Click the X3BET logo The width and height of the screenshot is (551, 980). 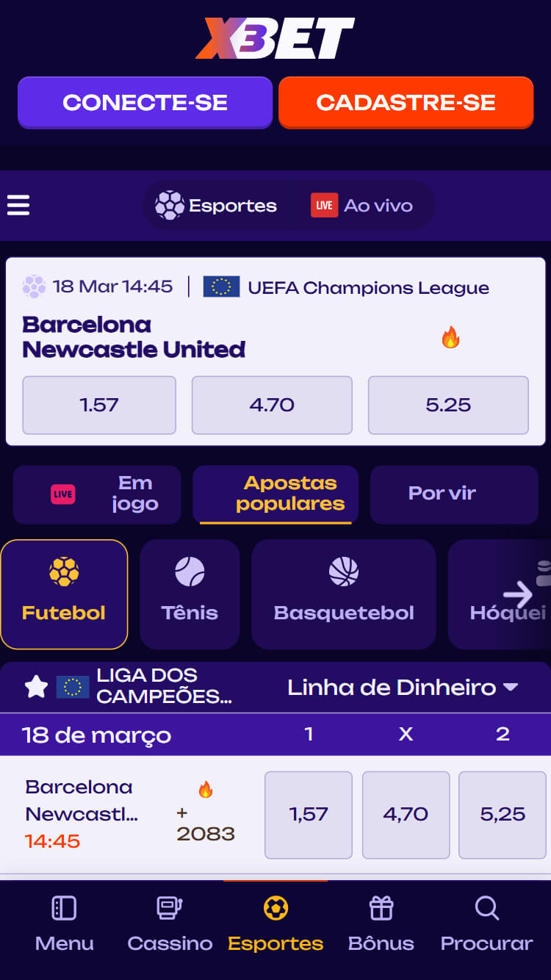[275, 38]
